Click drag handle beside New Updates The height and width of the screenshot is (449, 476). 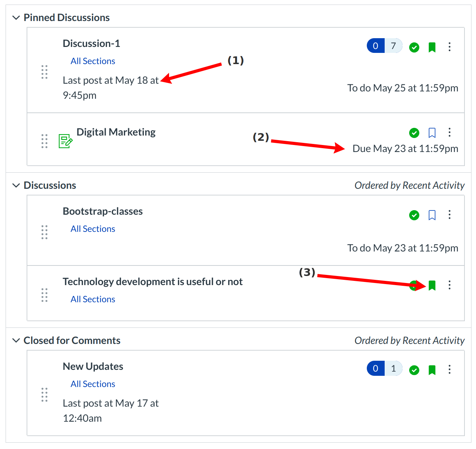click(44, 394)
